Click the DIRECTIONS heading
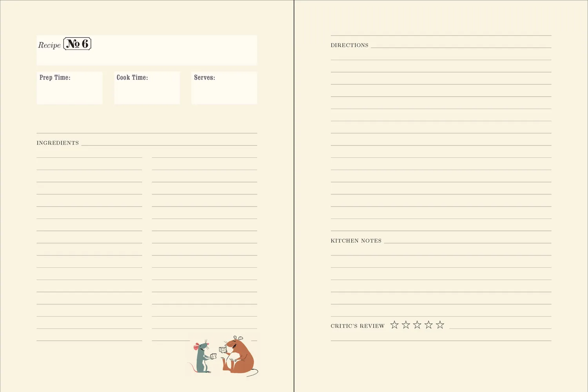The height and width of the screenshot is (392, 588). 350,45
